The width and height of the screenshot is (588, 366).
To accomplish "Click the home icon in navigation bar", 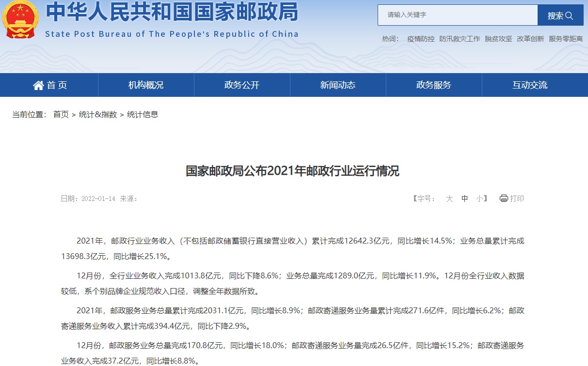I will (38, 85).
